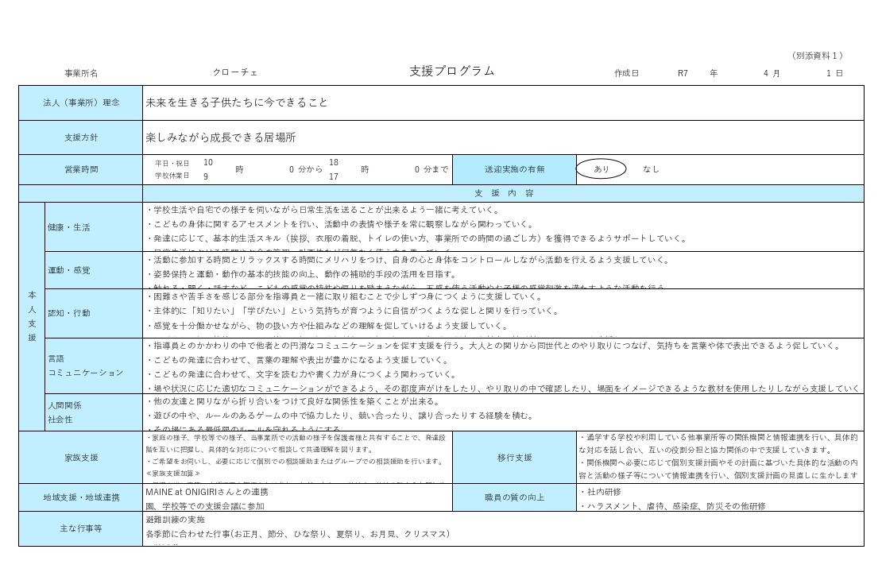Click the line starting 困難さや苦手さ
The image size is (882, 588).
point(345,296)
